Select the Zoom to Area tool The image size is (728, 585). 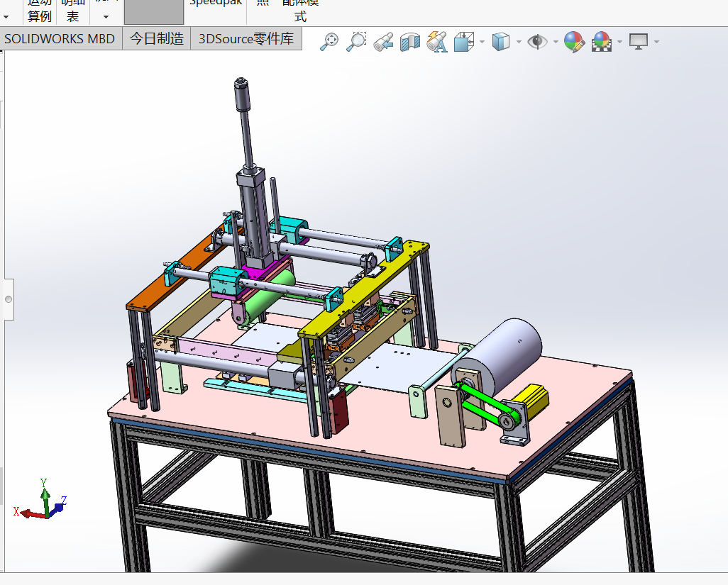356,42
